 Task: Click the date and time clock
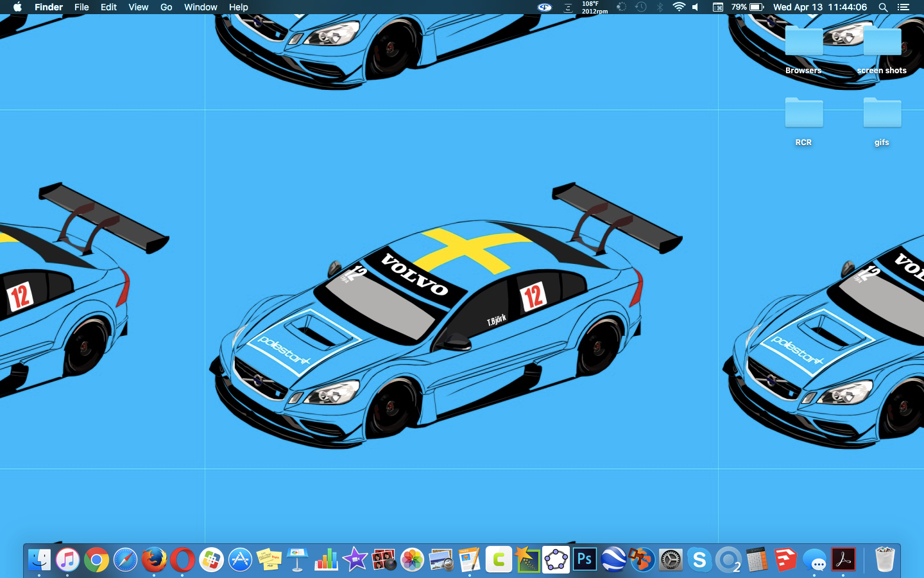[820, 7]
